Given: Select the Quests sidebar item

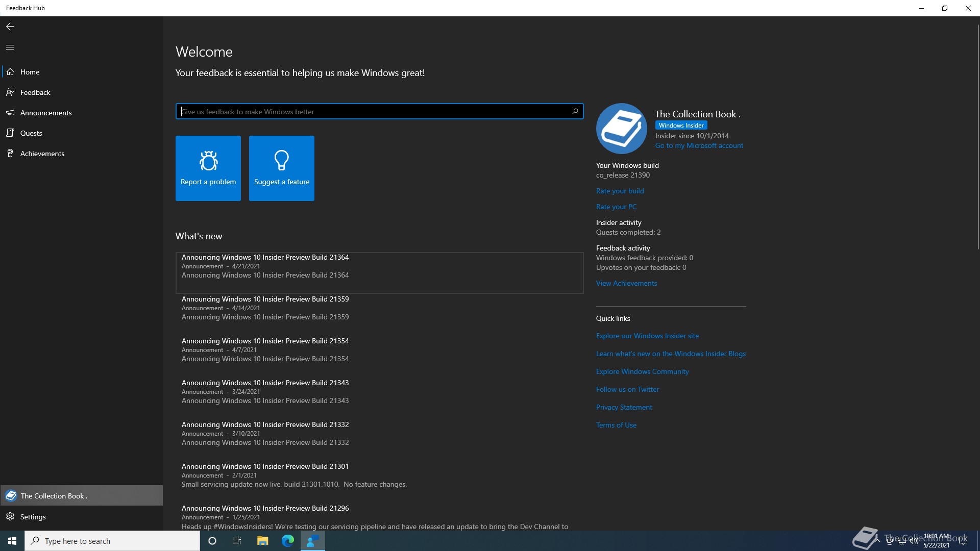Looking at the screenshot, I should click(31, 133).
